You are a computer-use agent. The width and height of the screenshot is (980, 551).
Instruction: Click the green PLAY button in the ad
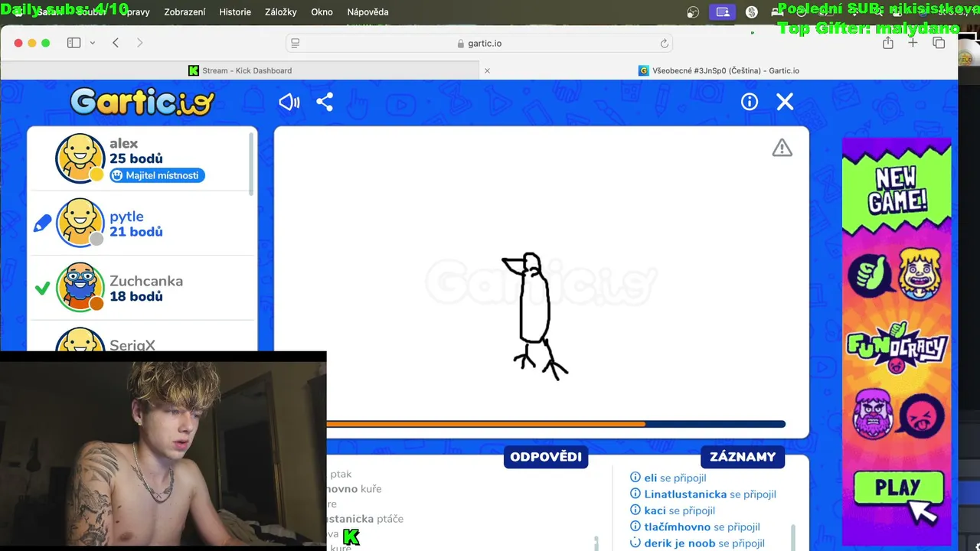coord(897,488)
